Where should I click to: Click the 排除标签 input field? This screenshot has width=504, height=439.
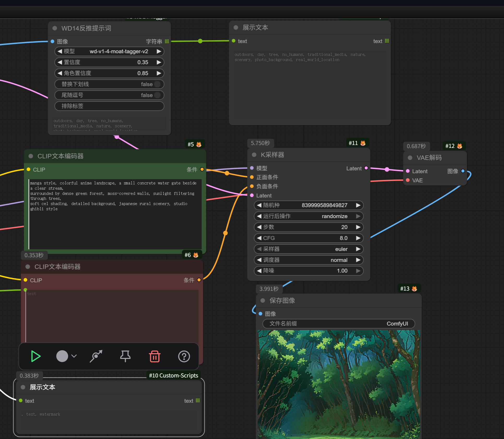click(109, 106)
